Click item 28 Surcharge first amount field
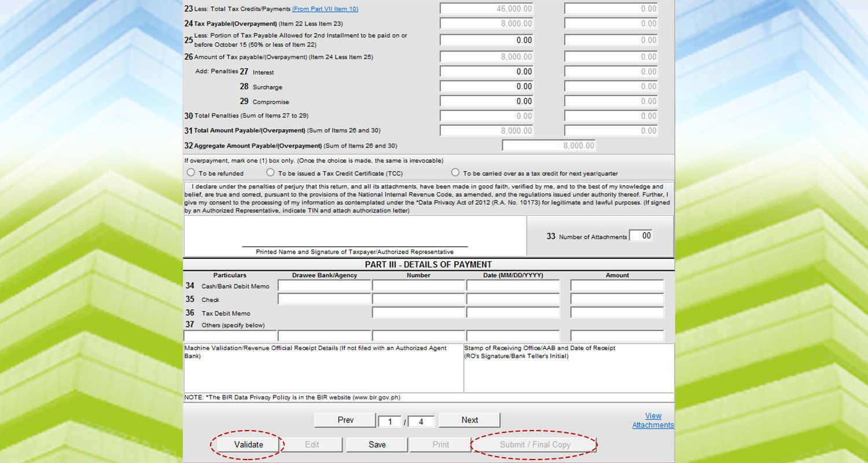868x463 pixels. [x=487, y=86]
